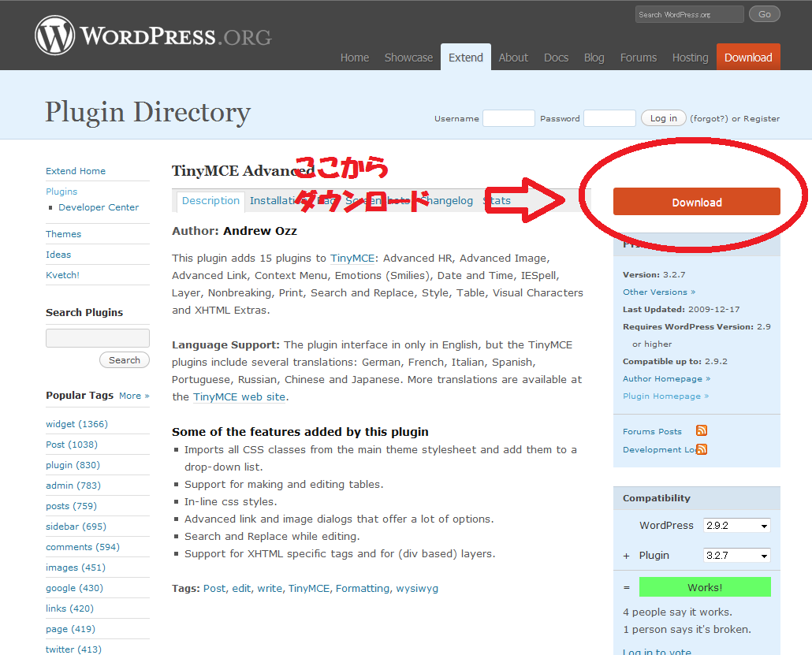Click the Log in button
The image size is (812, 655).
(x=663, y=118)
